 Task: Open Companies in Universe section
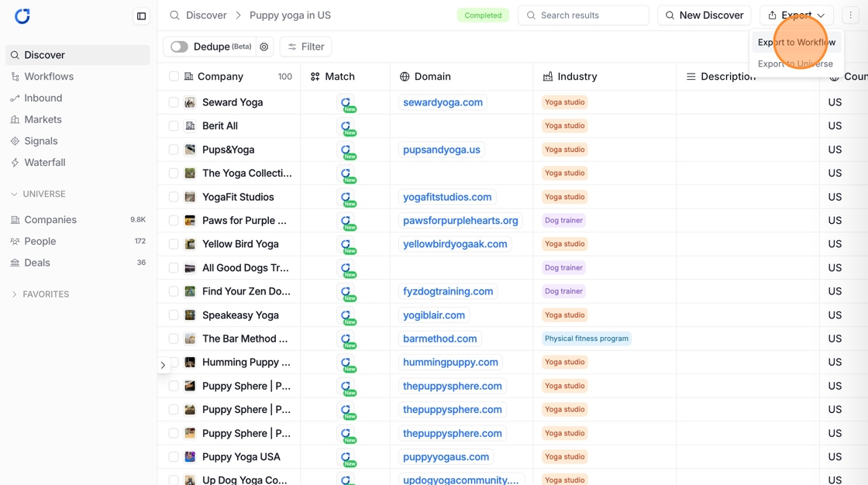pyautogui.click(x=77, y=220)
